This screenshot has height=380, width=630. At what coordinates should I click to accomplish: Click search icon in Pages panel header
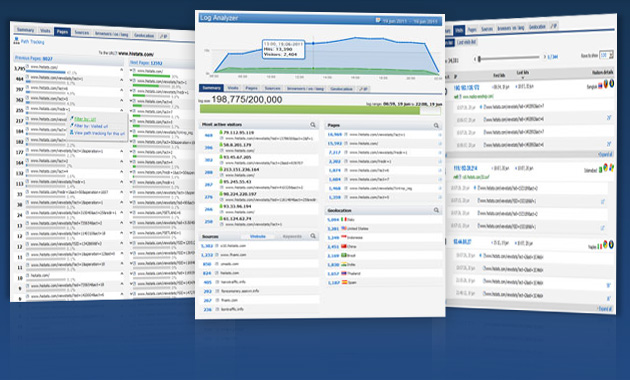coord(436,126)
